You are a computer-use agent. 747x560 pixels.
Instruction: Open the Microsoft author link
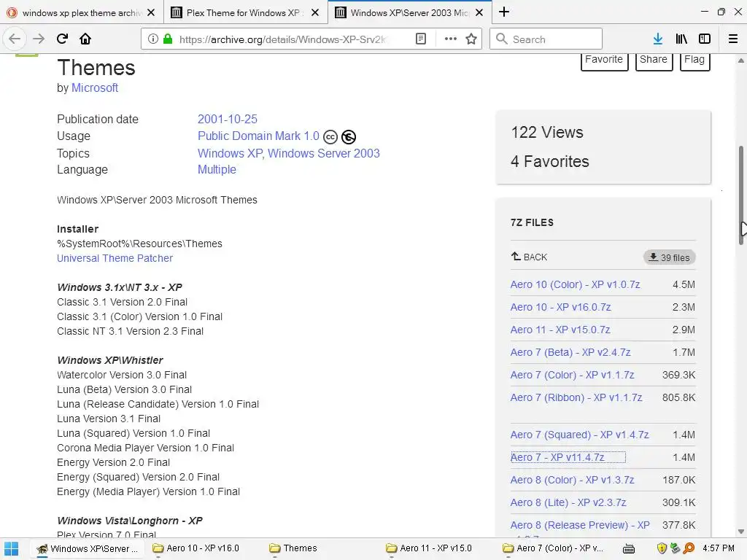(x=94, y=88)
